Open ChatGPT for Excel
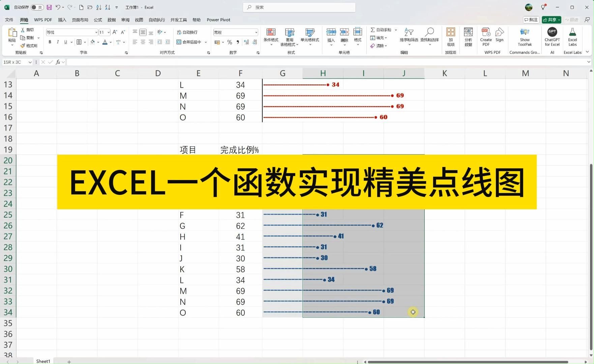The width and height of the screenshot is (594, 364). tap(552, 36)
